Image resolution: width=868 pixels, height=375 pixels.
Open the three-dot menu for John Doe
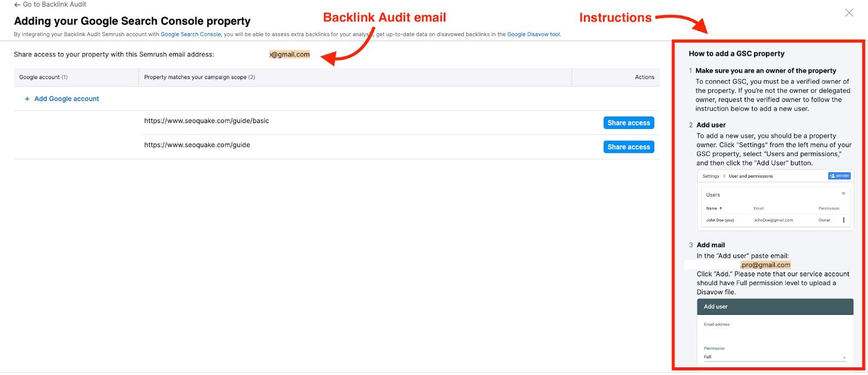click(x=843, y=220)
